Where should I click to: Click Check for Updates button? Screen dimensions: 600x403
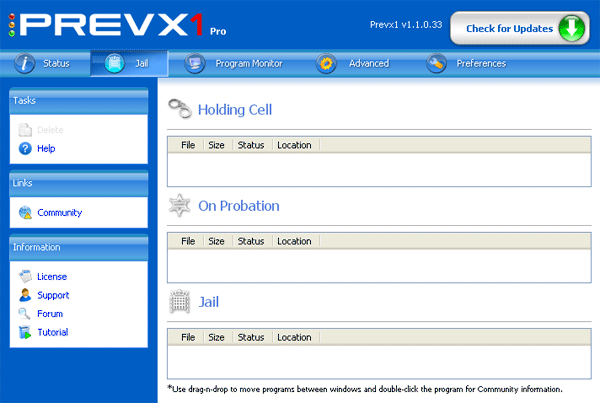click(x=520, y=28)
